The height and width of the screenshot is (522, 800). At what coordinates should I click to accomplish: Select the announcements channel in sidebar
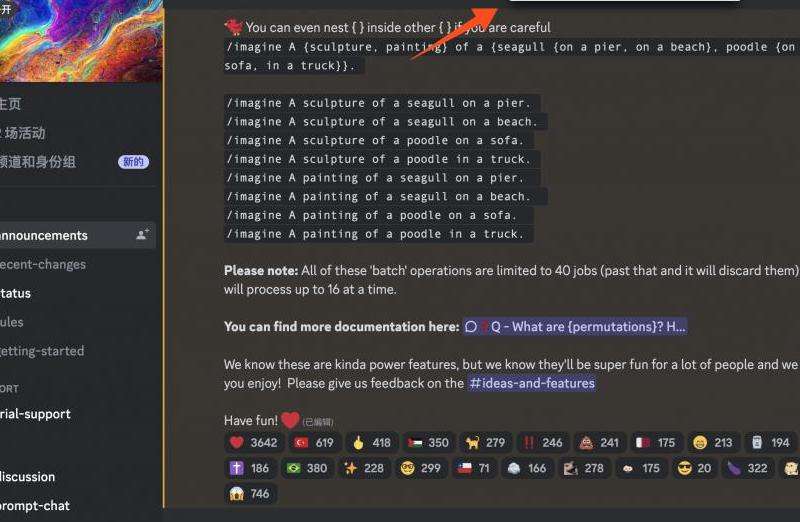(77, 235)
